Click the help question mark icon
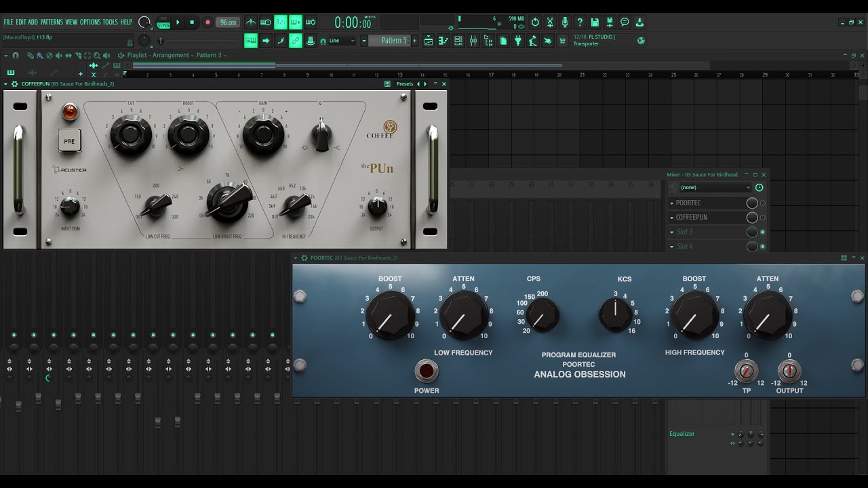 pos(580,22)
